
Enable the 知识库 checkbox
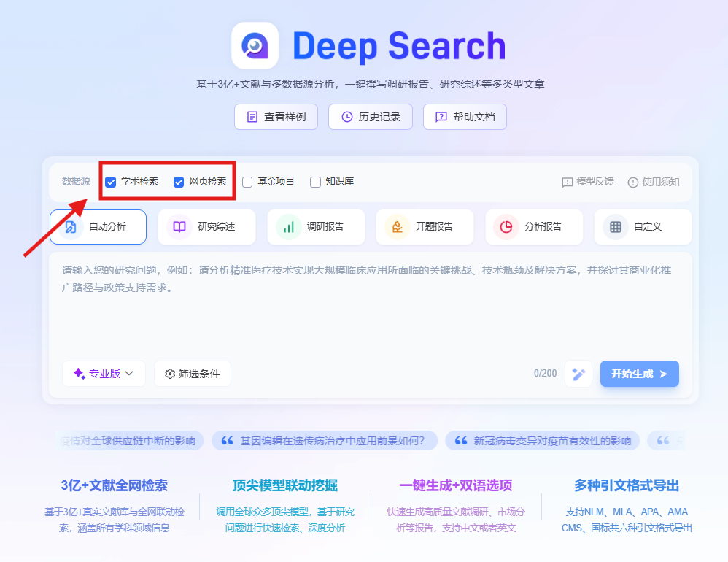pyautogui.click(x=315, y=182)
